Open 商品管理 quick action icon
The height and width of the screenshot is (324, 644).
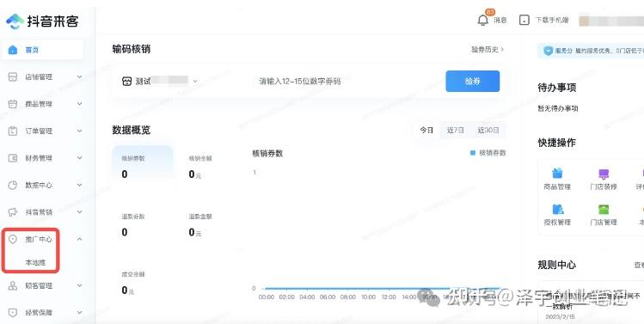[557, 174]
